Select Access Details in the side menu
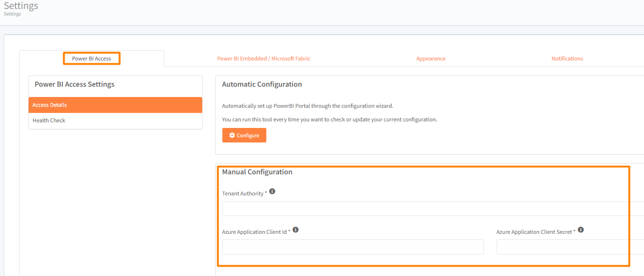Screen dimensions: 644x276 pos(115,105)
